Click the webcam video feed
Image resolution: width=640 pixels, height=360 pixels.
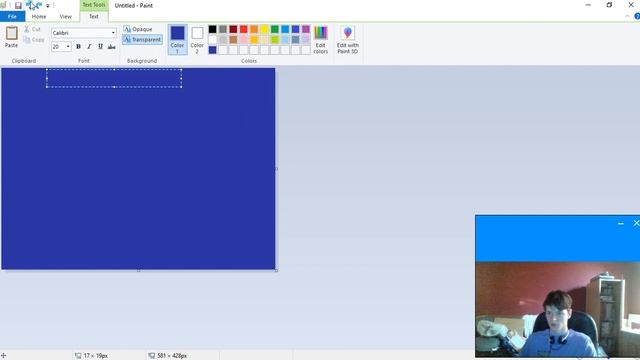tap(558, 309)
